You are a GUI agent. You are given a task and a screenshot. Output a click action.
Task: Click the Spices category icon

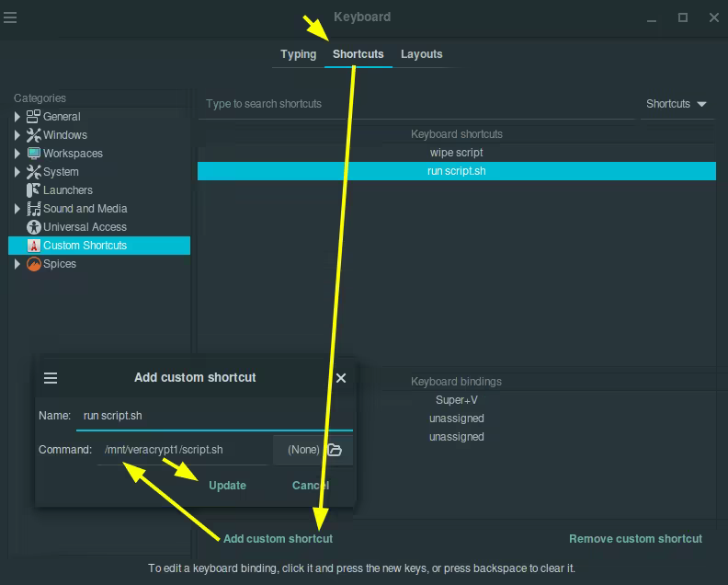click(x=33, y=263)
